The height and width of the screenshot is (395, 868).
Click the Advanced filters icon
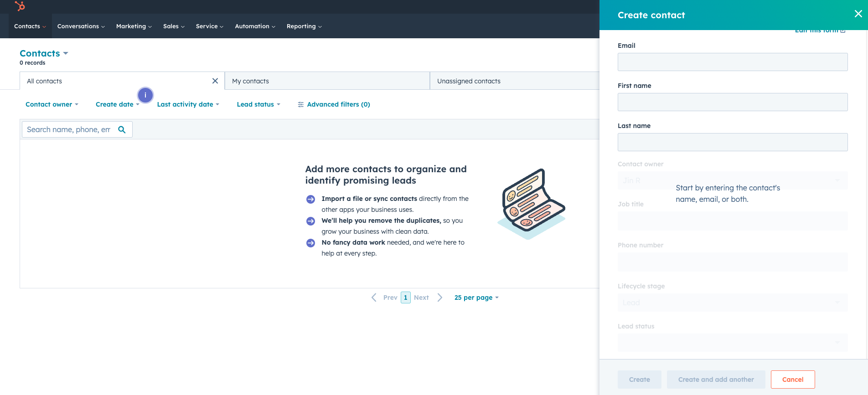coord(300,105)
